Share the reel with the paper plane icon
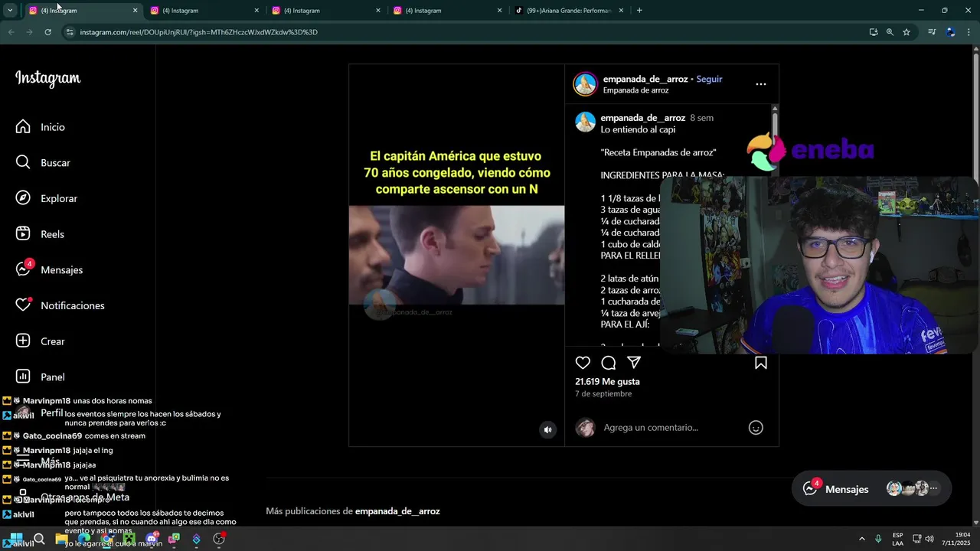 point(634,363)
